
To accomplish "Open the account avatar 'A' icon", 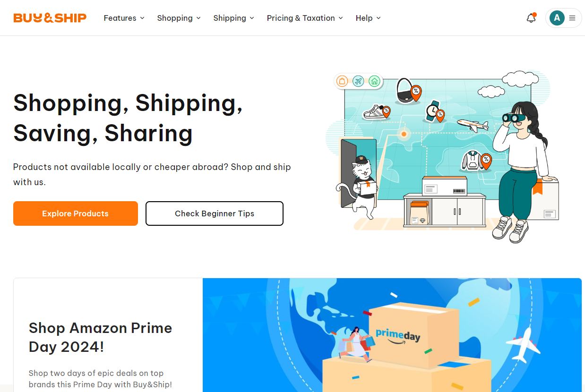I will coord(557,18).
